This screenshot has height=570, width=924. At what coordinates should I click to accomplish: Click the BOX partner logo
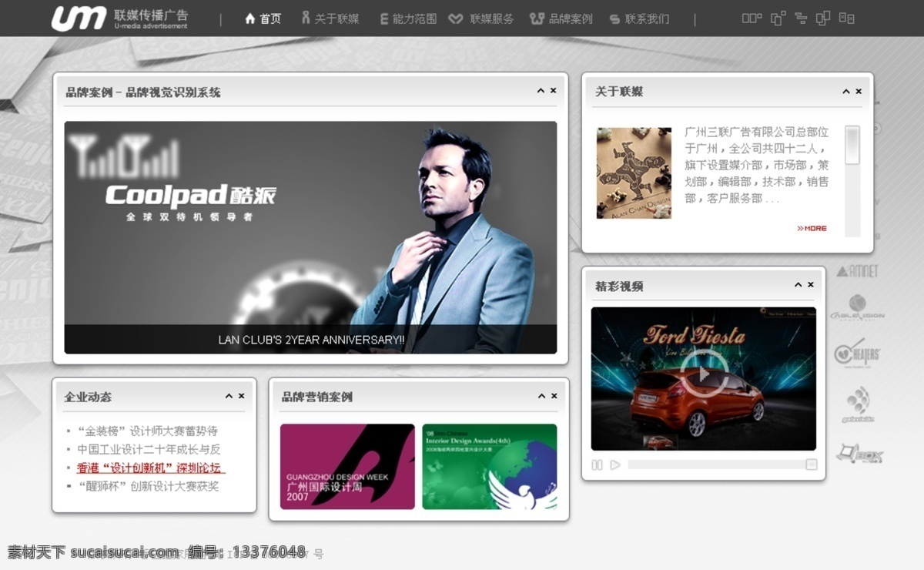pyautogui.click(x=859, y=453)
